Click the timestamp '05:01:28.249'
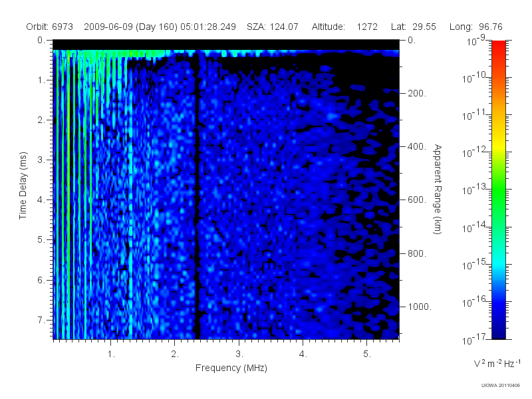The image size is (532, 399). [208, 27]
